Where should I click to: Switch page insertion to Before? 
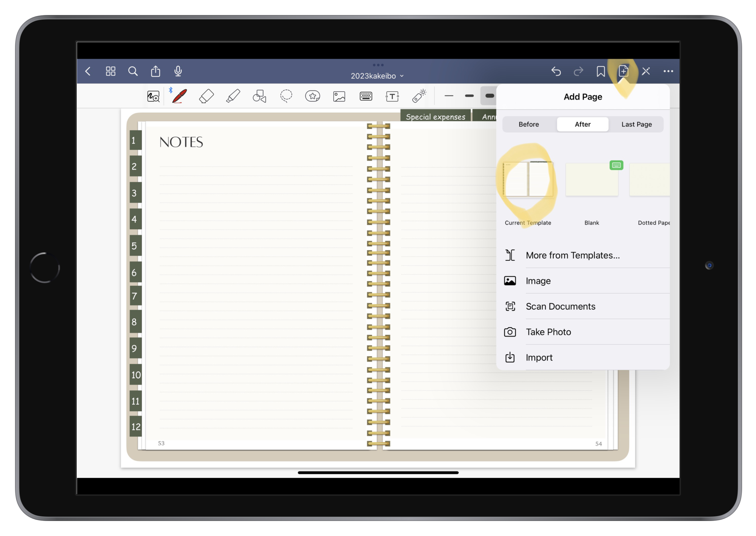click(529, 124)
